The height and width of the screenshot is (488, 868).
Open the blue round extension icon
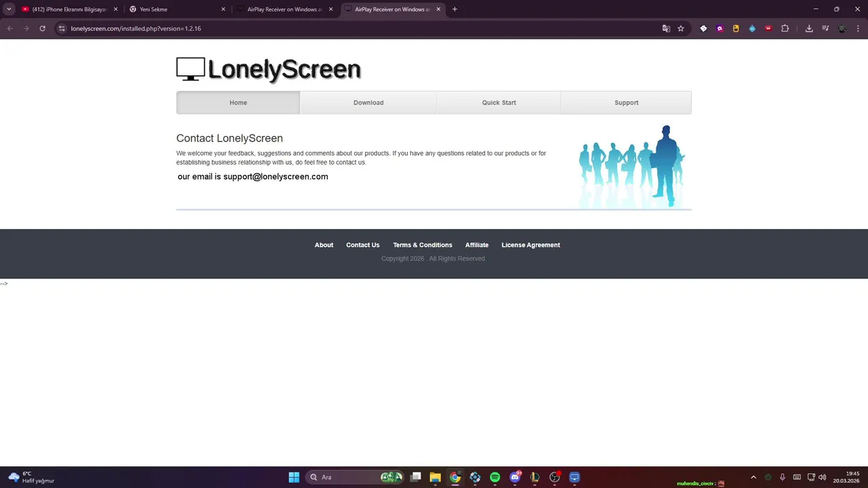pyautogui.click(x=752, y=28)
